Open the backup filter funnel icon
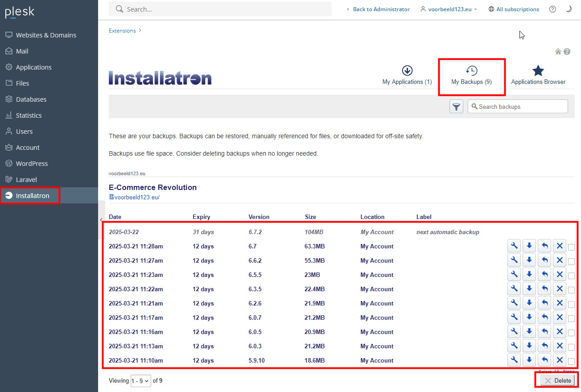The height and width of the screenshot is (392, 581). click(456, 107)
